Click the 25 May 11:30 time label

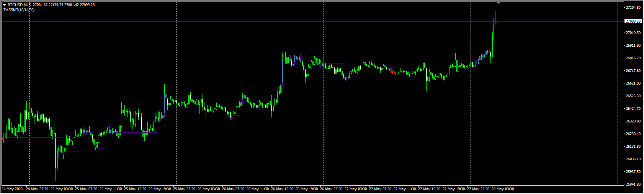(x=111, y=189)
